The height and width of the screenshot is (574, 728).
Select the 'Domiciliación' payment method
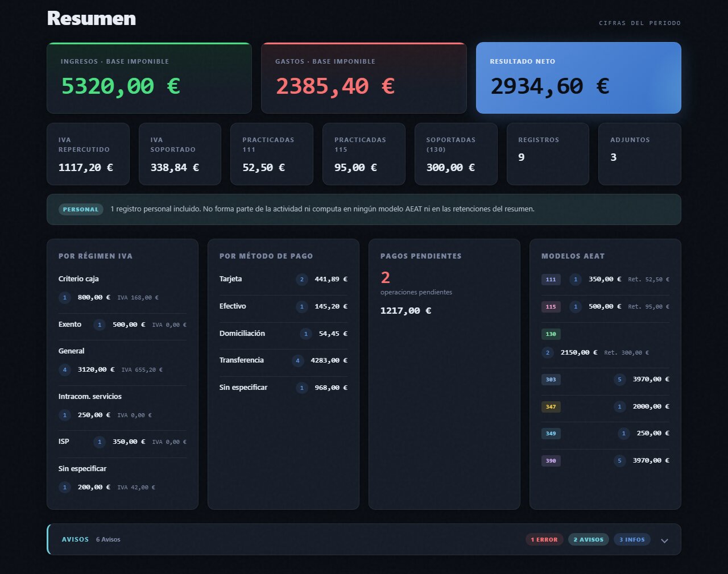(242, 334)
